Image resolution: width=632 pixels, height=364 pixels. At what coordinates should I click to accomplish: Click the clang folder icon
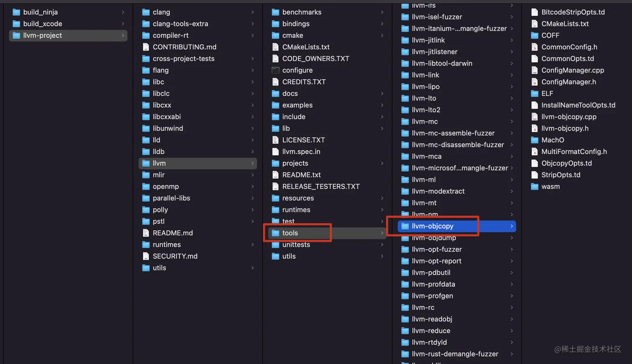coord(146,12)
